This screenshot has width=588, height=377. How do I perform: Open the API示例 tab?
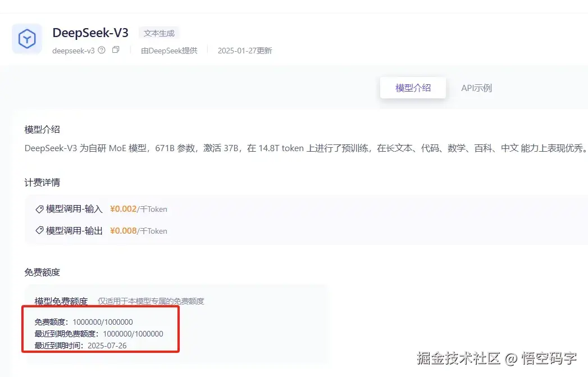[476, 88]
